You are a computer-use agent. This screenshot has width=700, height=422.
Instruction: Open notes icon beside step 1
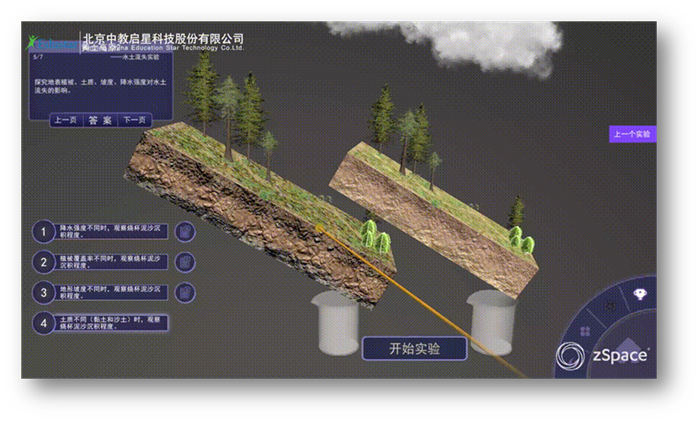click(185, 232)
